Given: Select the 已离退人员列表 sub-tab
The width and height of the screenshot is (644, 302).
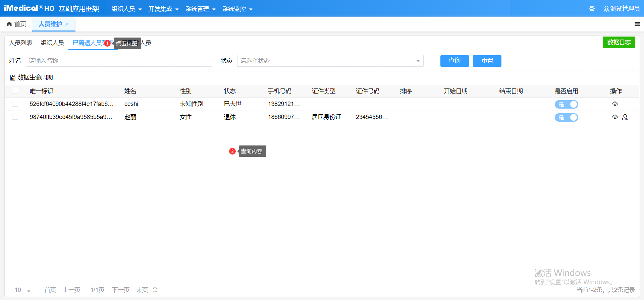Looking at the screenshot, I should (x=93, y=43).
